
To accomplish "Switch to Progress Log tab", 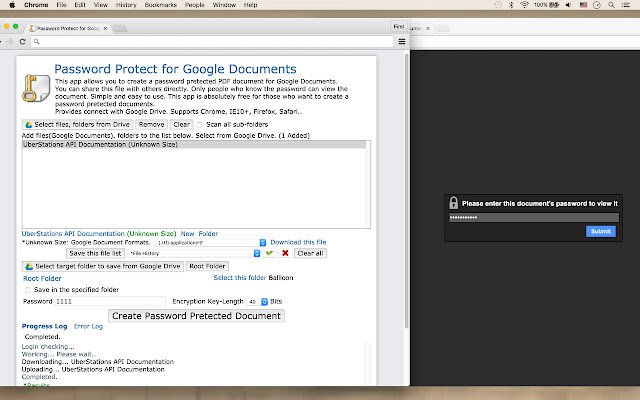I will click(x=44, y=326).
